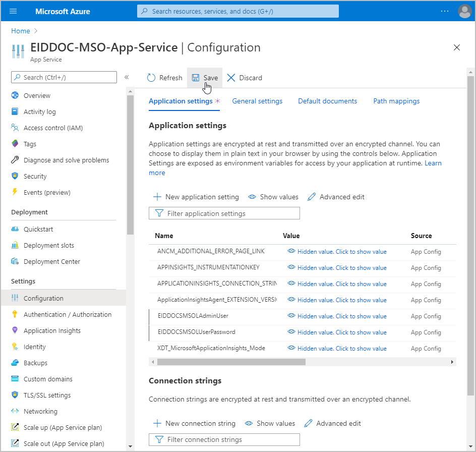Image resolution: width=476 pixels, height=452 pixels.
Task: Click the Save icon in toolbar
Action: [x=196, y=78]
